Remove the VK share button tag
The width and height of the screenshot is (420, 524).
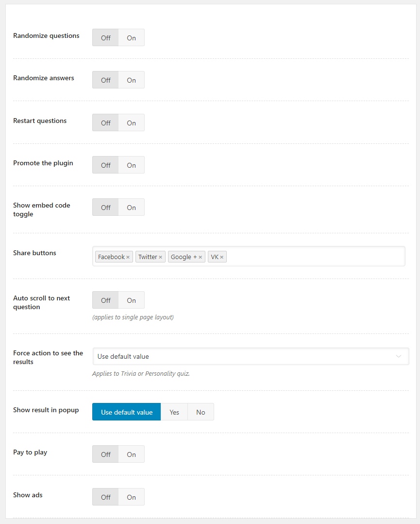[221, 257]
